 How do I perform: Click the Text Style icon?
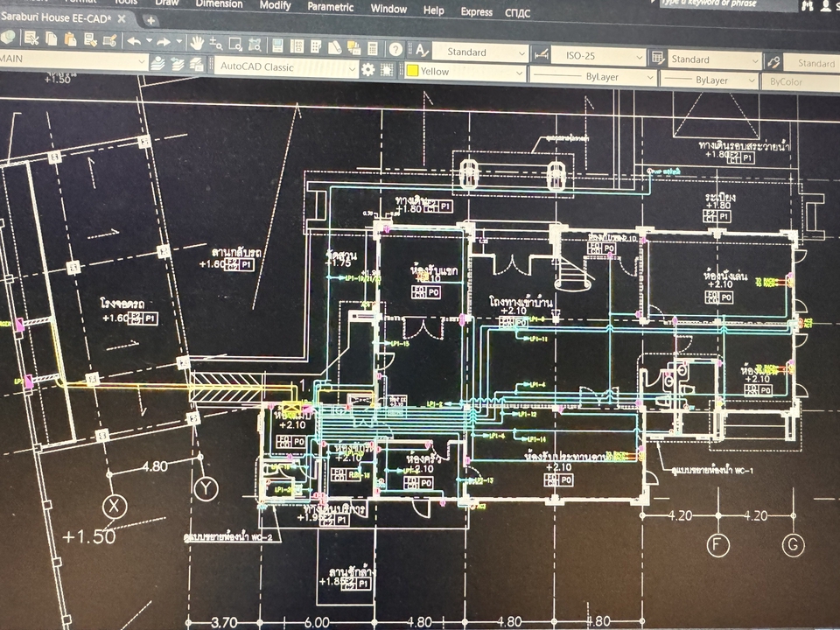pyautogui.click(x=422, y=51)
